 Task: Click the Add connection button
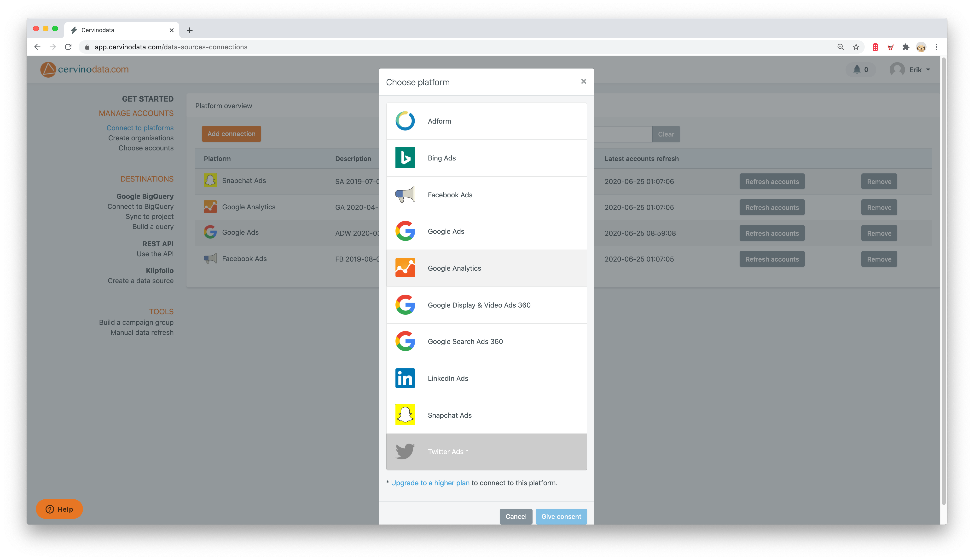(231, 134)
